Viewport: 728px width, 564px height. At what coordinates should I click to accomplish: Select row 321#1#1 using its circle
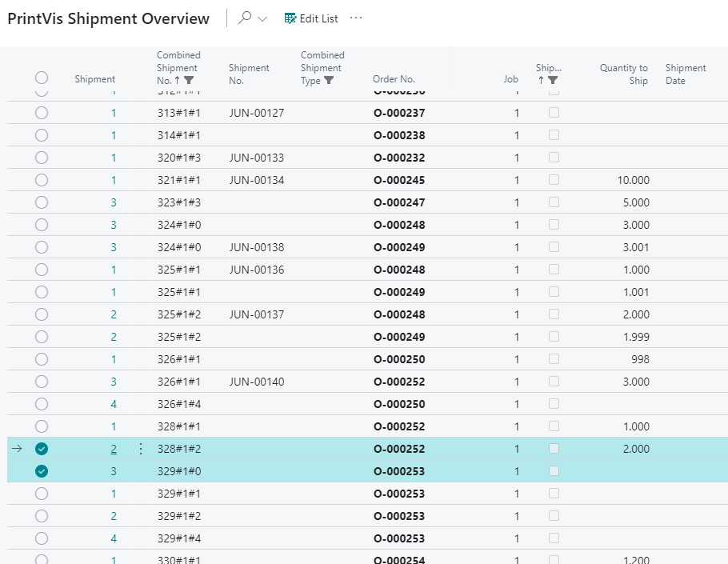click(42, 180)
